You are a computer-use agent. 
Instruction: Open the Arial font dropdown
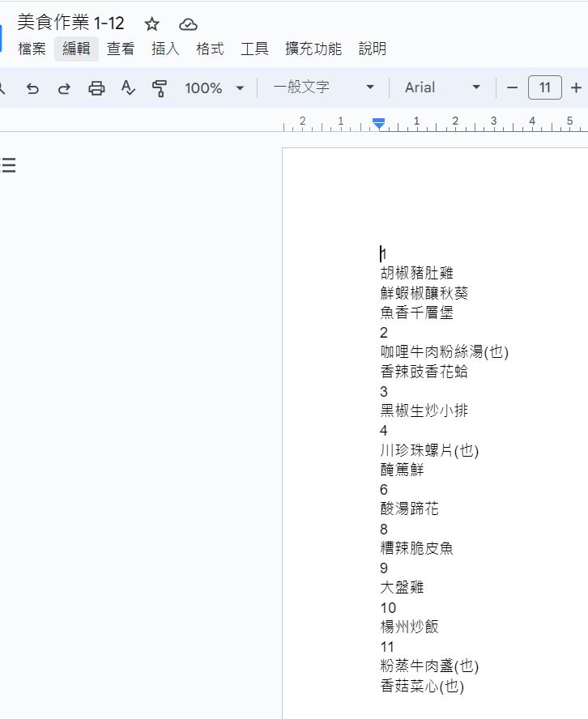(442, 87)
